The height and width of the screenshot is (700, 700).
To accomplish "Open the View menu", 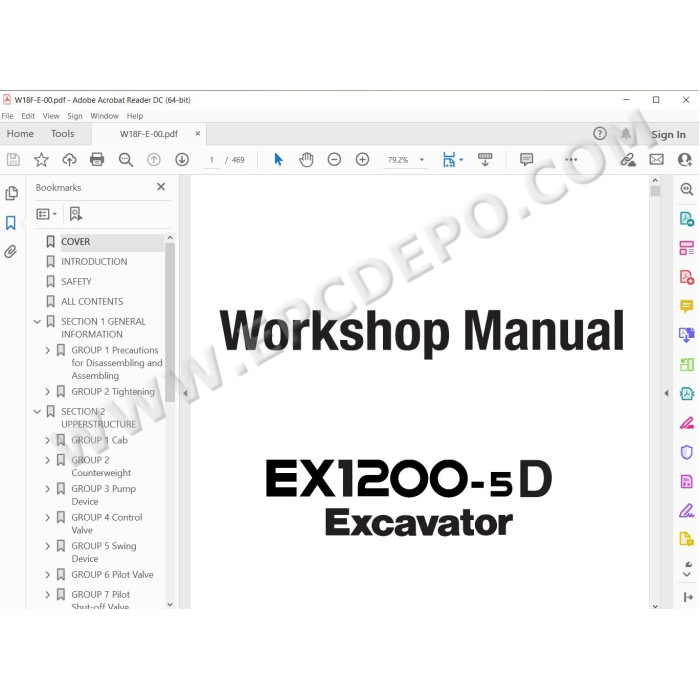I will (x=51, y=116).
